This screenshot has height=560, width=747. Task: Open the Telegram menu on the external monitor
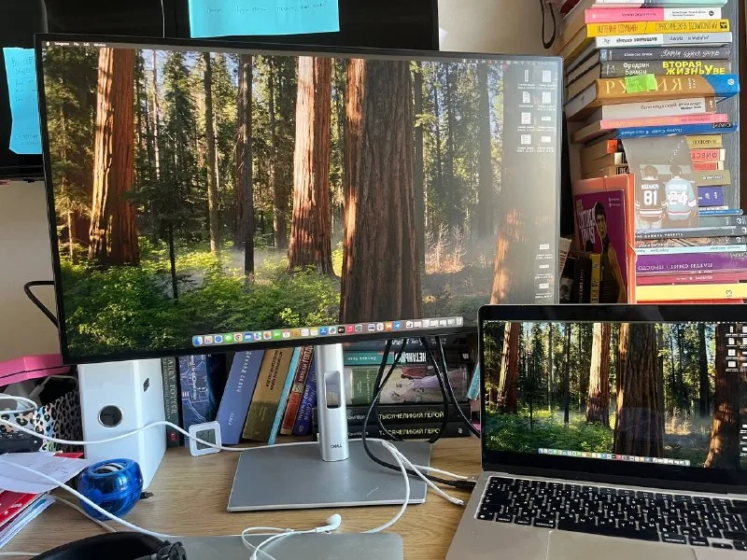coord(62,44)
